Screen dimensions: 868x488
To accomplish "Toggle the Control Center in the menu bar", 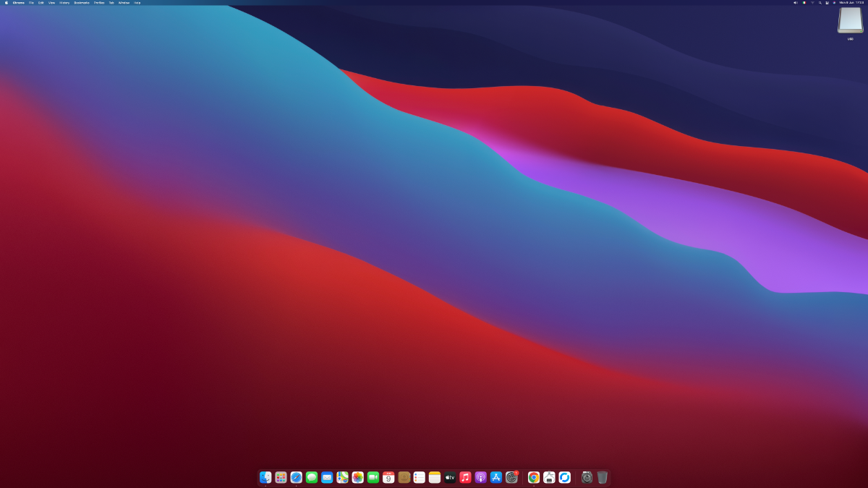I will click(x=827, y=3).
